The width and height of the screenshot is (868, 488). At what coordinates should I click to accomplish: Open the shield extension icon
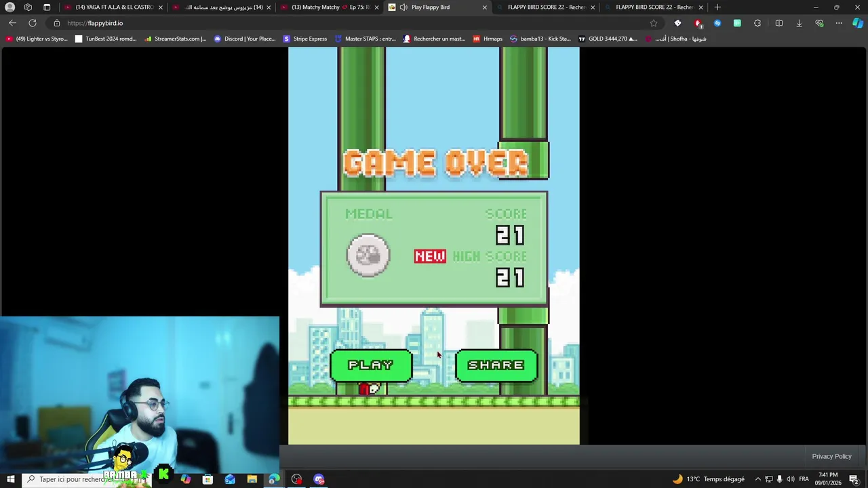pos(677,23)
